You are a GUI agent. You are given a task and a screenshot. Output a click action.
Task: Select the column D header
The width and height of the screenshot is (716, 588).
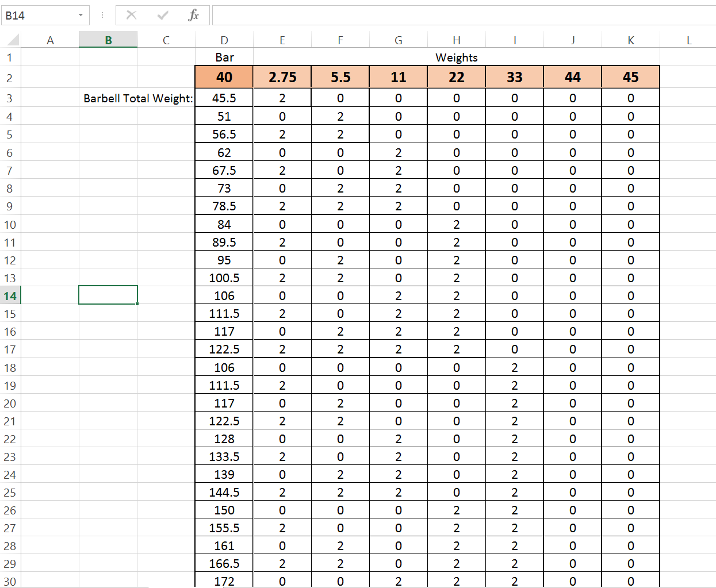[x=224, y=40]
